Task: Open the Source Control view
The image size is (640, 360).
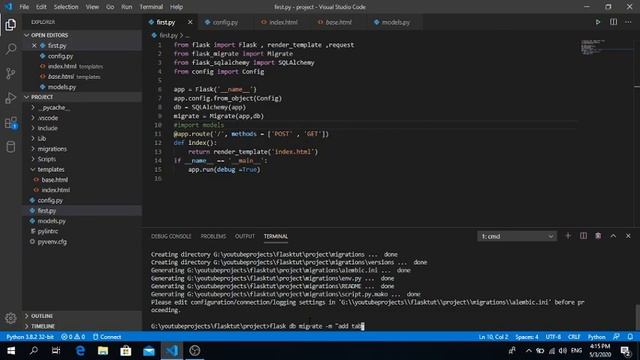Action: coord(11,73)
